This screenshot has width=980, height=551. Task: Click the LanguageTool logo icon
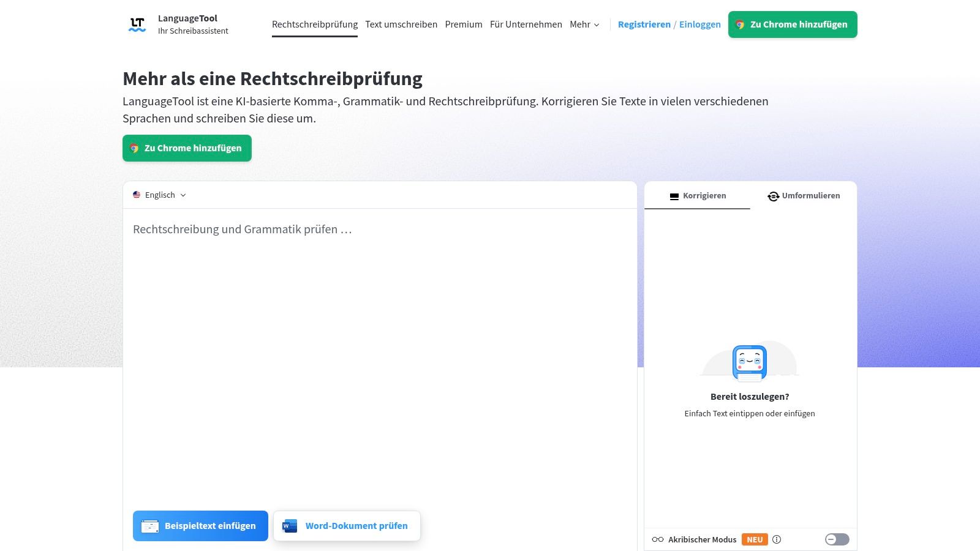click(x=137, y=23)
